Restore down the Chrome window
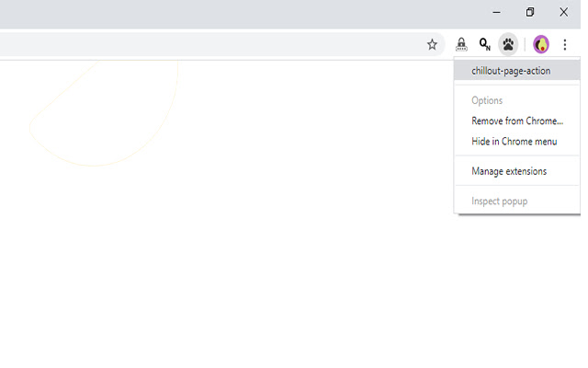The image size is (588, 368). point(530,12)
